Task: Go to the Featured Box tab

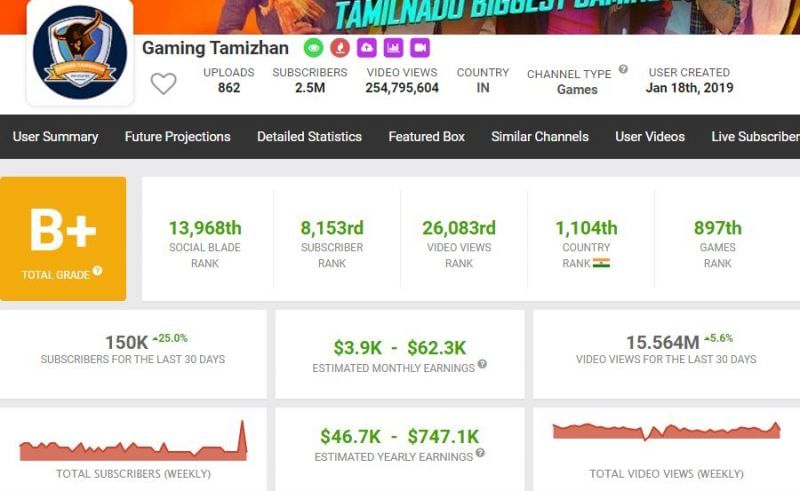Action: pos(426,137)
